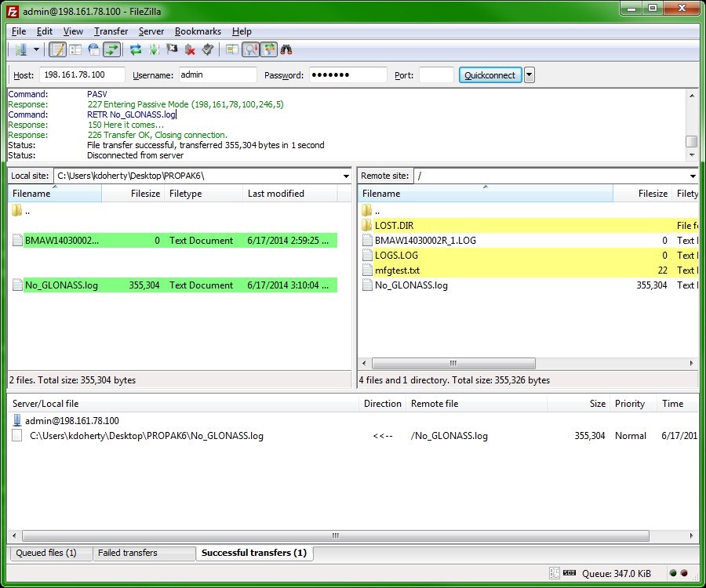Select local parent folder '..' icon
Image resolution: width=706 pixels, height=588 pixels.
(x=16, y=210)
